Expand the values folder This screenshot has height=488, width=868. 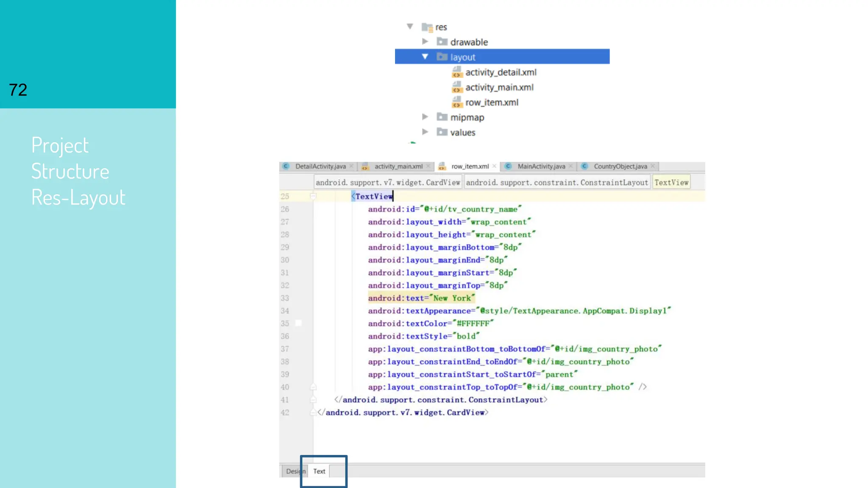click(425, 132)
